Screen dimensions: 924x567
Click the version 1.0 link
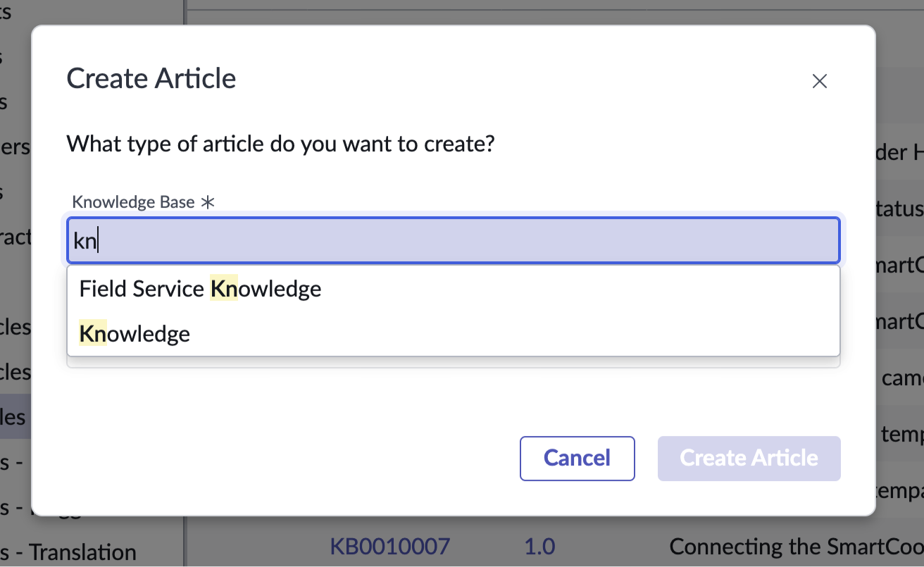point(539,546)
